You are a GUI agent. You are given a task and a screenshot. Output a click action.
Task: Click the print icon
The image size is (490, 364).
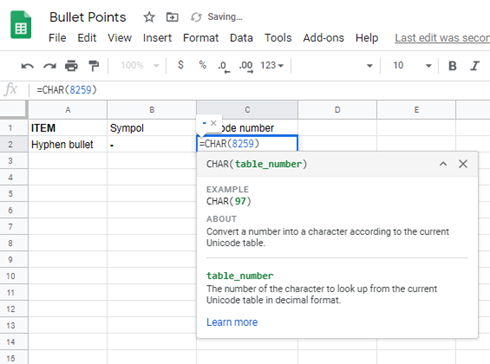71,66
